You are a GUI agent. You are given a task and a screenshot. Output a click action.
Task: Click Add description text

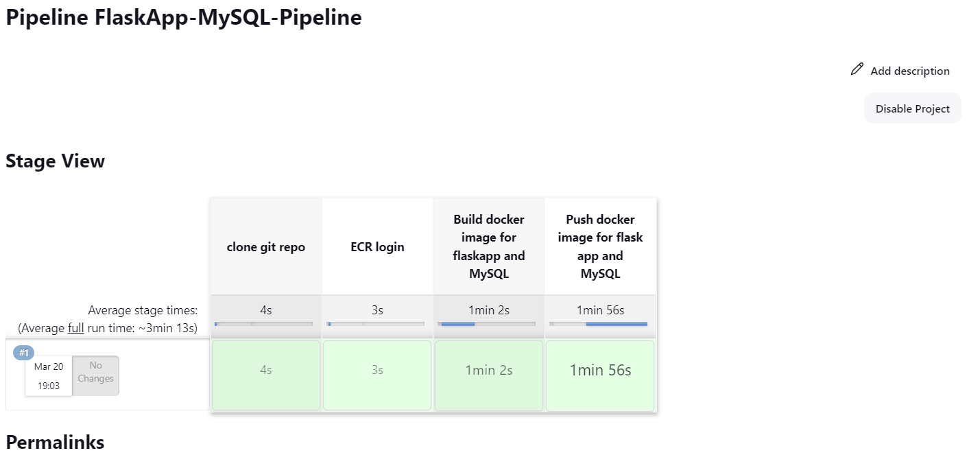(x=910, y=71)
